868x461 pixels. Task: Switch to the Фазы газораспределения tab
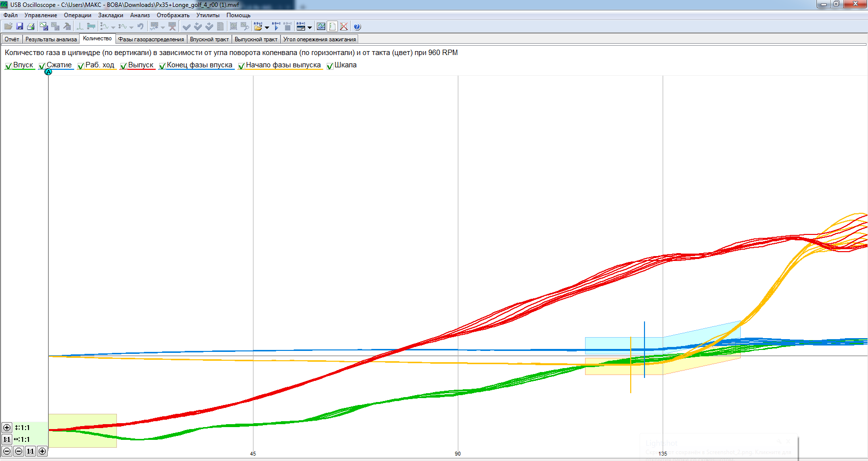click(x=151, y=39)
